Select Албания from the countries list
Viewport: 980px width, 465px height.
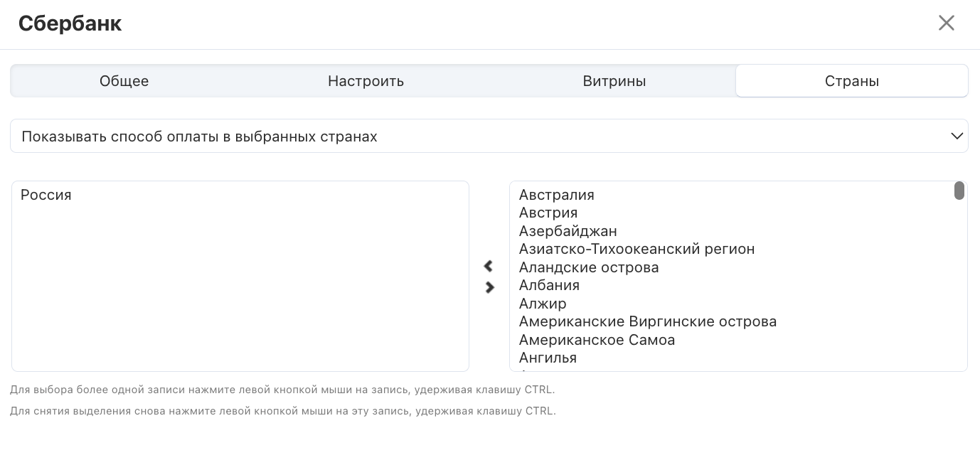pyautogui.click(x=549, y=285)
